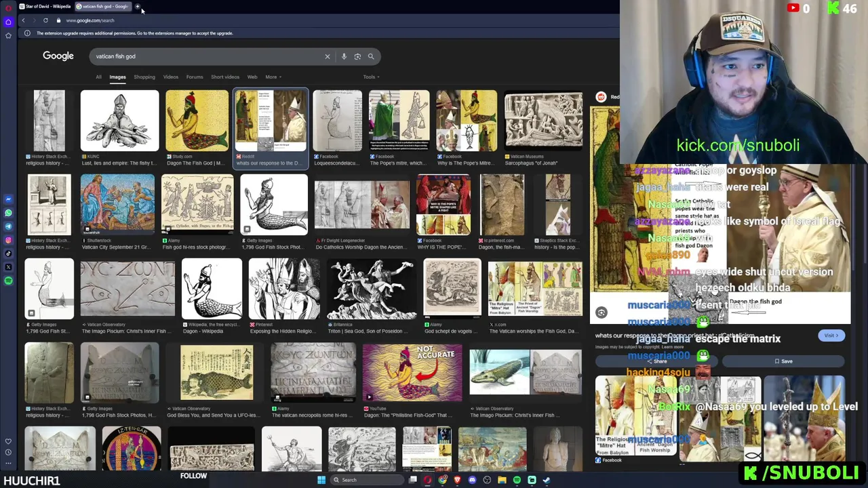
Task: Go back with browser back arrow
Action: 23,20
